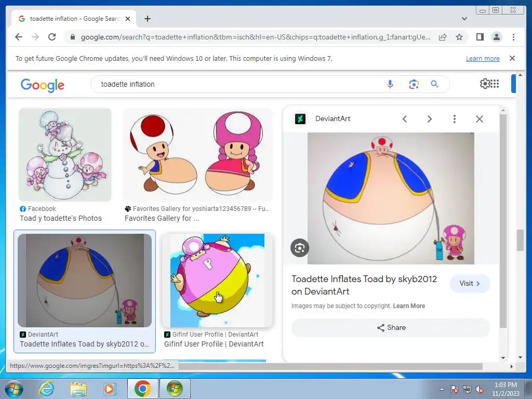Click the horizontal scrollbar at bottom
Viewport: 532px width, 399px height.
point(331,366)
